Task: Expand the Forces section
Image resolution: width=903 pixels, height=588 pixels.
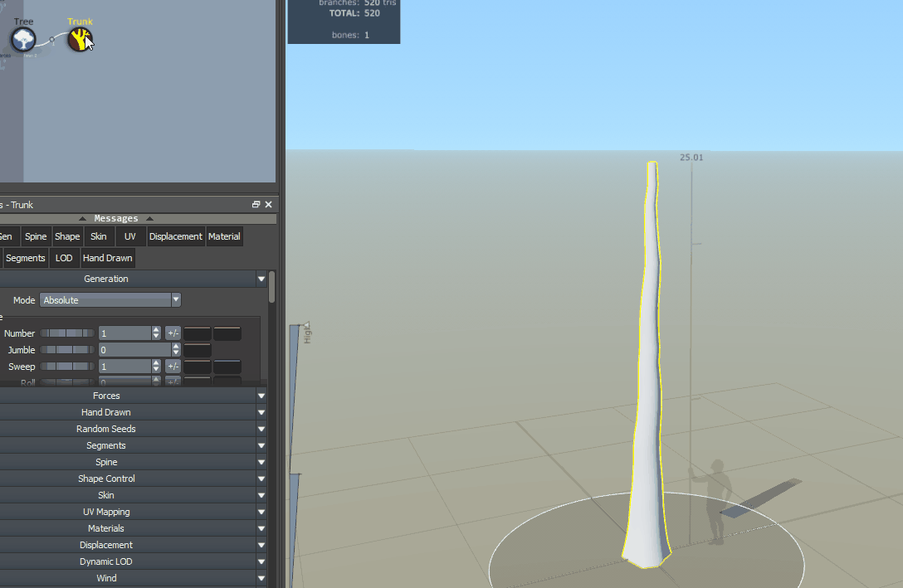Action: (133, 396)
